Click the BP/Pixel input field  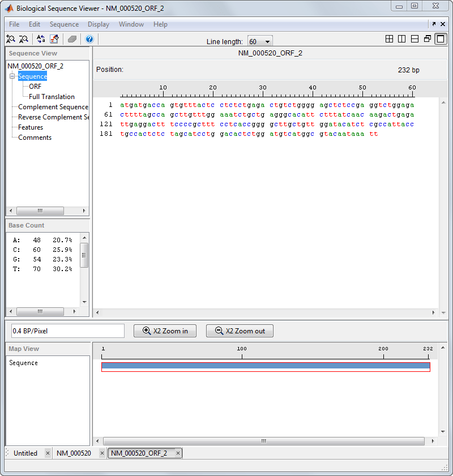[x=68, y=331]
